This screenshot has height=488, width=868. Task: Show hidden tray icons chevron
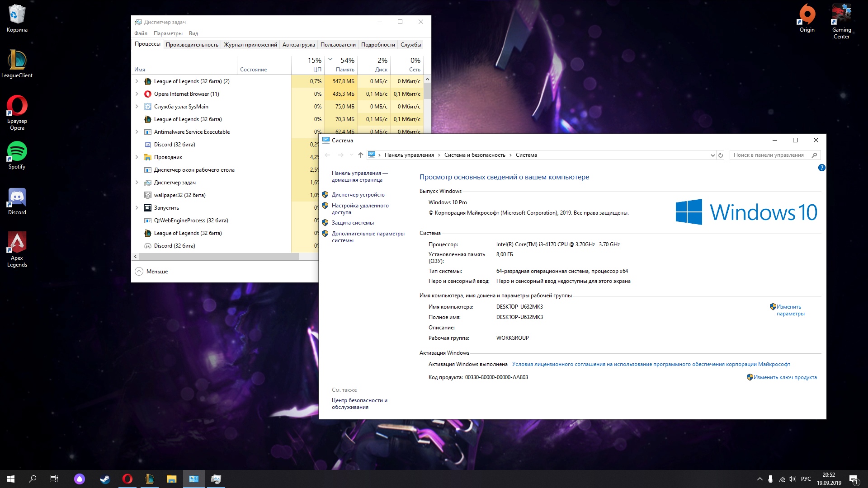759,479
